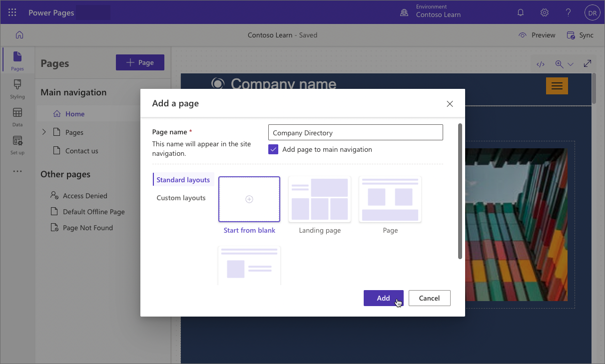Select Page Not Found
This screenshot has width=605, height=364.
pyautogui.click(x=87, y=228)
